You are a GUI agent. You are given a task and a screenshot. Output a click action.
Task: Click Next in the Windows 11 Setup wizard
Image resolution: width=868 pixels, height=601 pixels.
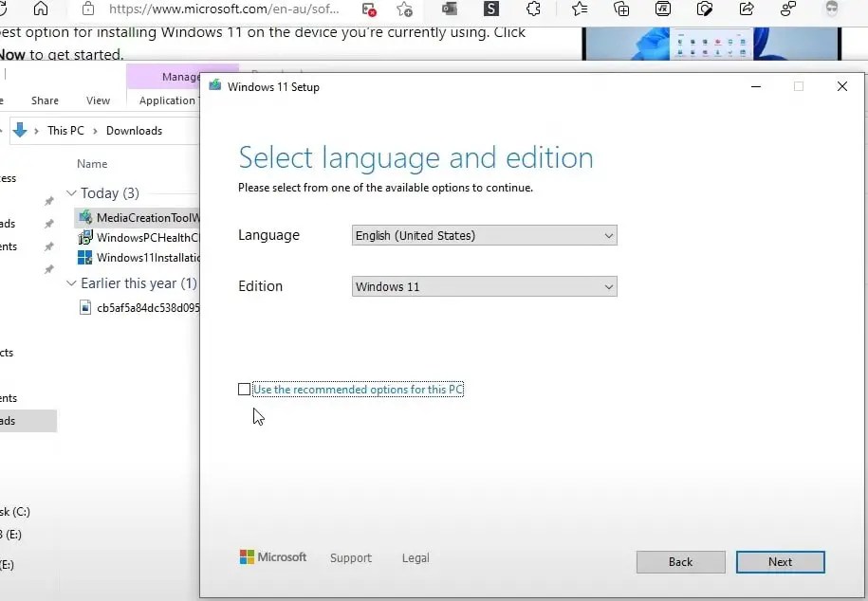(780, 561)
